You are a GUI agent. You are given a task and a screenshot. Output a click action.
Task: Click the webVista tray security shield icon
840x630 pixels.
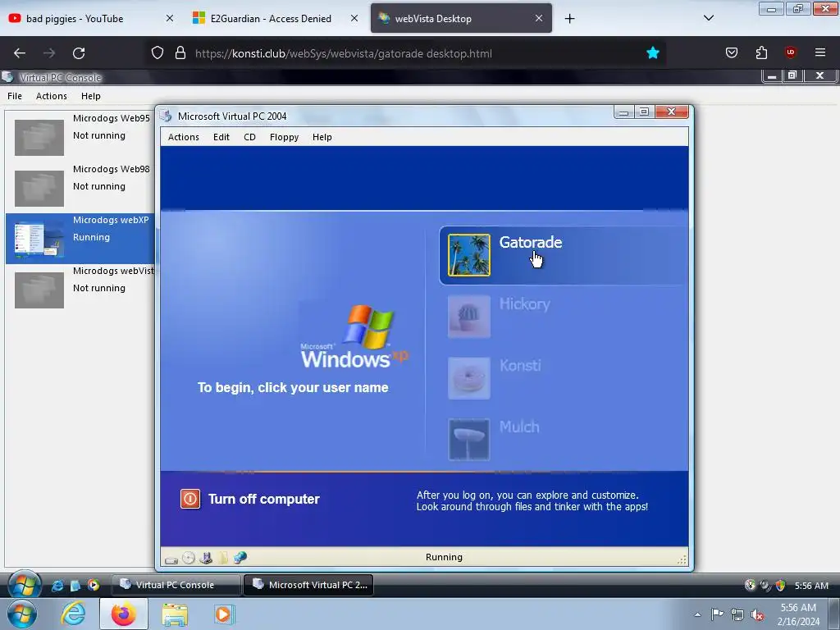[781, 586]
